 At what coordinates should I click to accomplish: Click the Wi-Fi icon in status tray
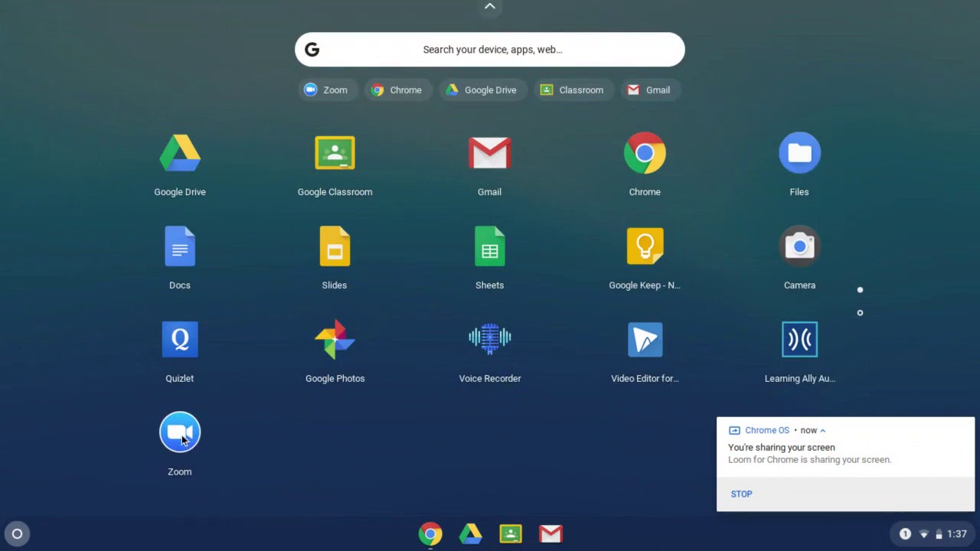[x=923, y=534]
